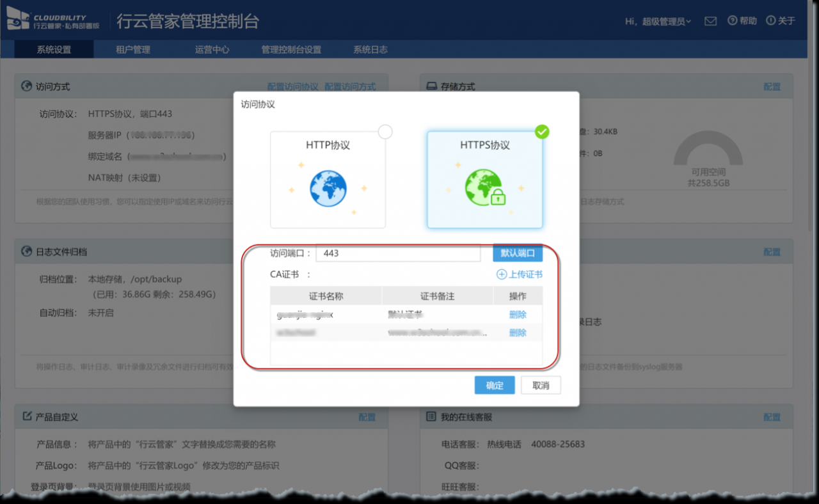Click the default port button
This screenshot has height=504, width=819.
[517, 253]
